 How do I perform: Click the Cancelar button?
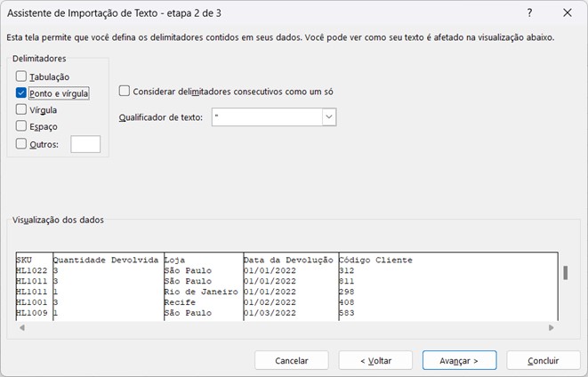tap(292, 361)
